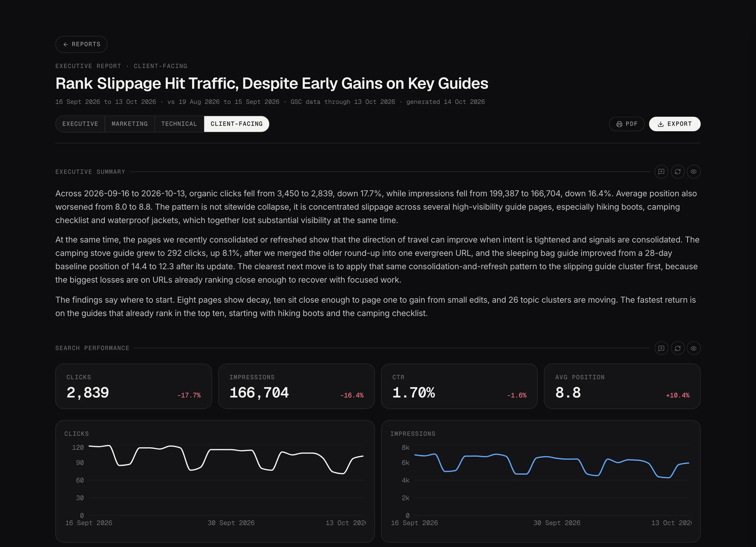Click the Executive Summary section heading
This screenshot has width=756, height=547.
90,172
